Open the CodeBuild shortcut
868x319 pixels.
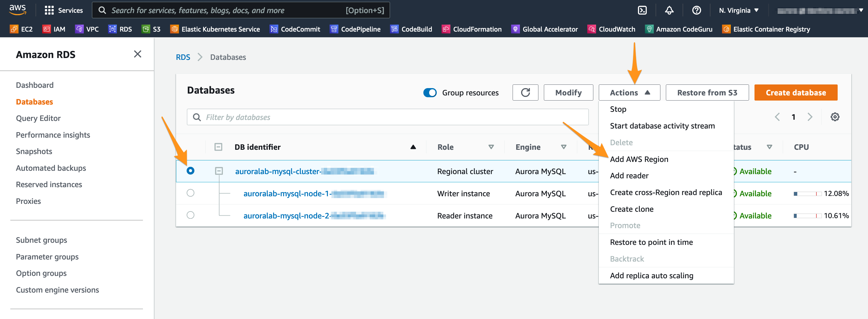click(x=411, y=29)
